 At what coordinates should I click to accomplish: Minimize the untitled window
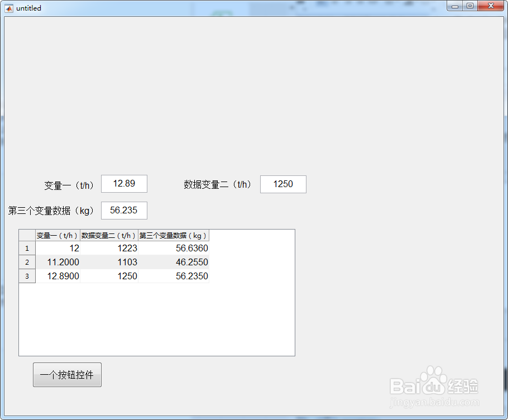455,6
